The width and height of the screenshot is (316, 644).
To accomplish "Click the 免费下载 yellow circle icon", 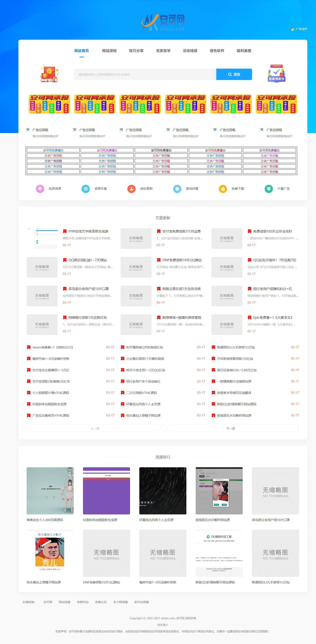I will pos(223,189).
